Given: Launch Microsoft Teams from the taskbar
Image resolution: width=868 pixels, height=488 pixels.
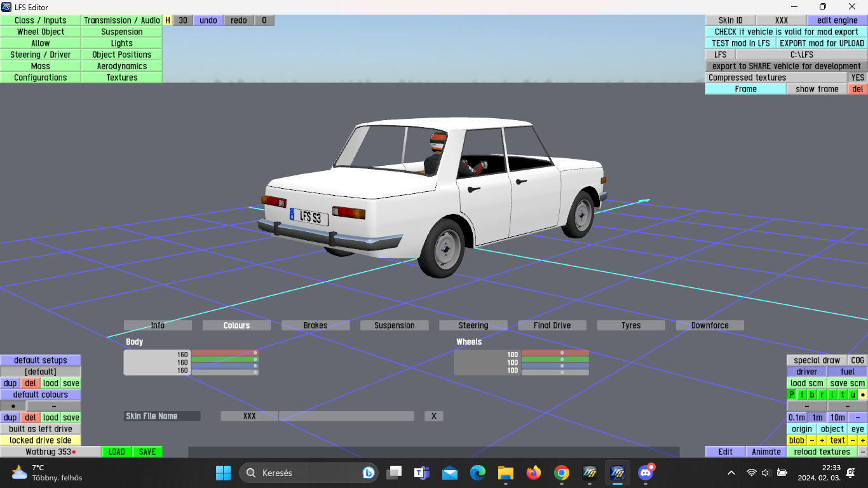Looking at the screenshot, I should 421,473.
